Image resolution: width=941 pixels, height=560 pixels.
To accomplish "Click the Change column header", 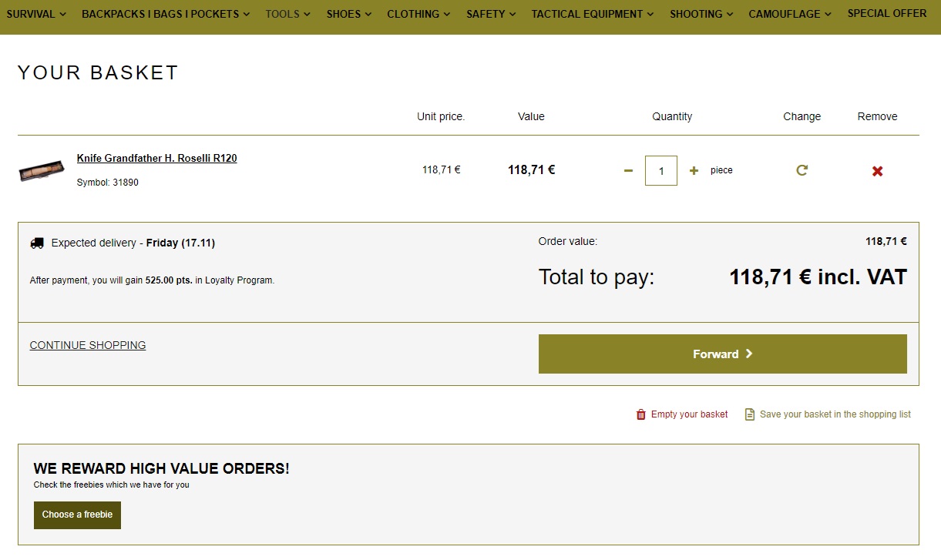I will (x=802, y=116).
